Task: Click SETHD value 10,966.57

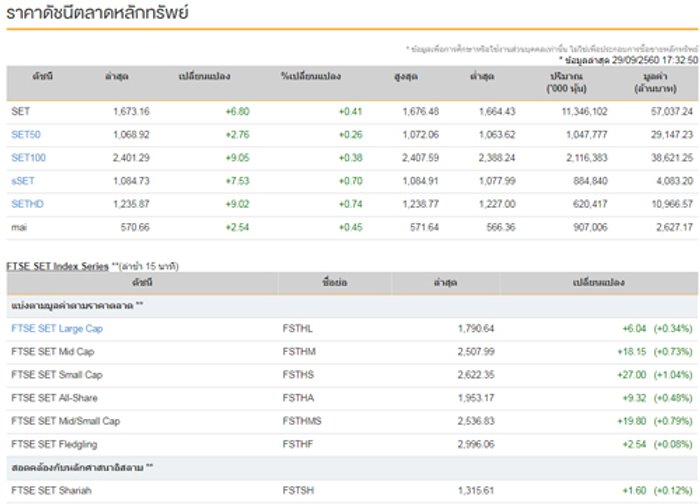Action: coord(672,204)
